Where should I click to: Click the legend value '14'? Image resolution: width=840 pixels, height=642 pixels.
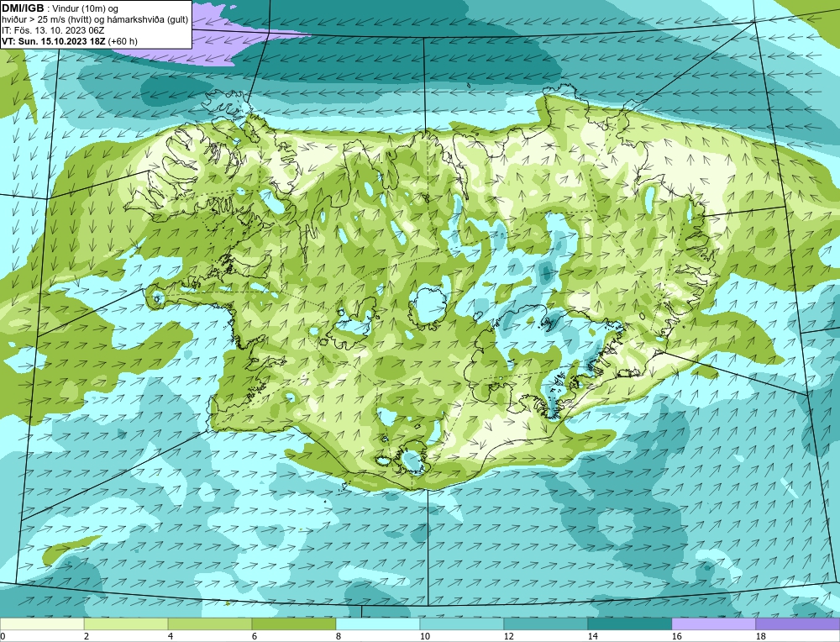[593, 637]
